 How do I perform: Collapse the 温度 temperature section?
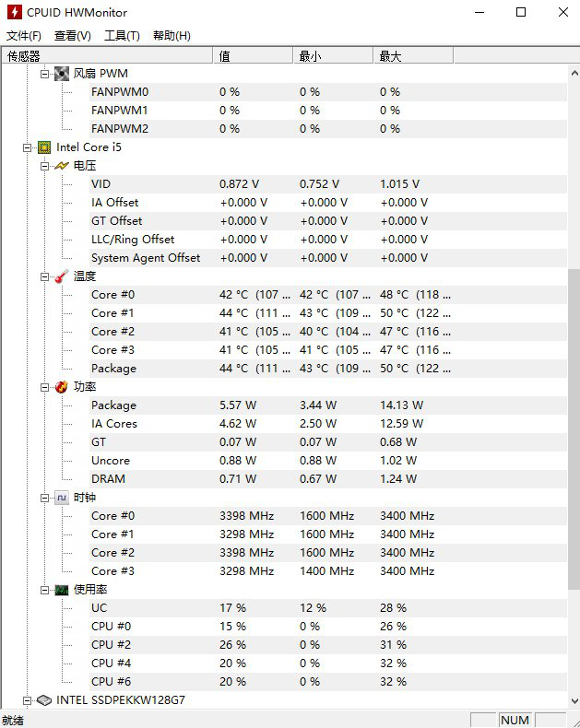click(x=44, y=276)
